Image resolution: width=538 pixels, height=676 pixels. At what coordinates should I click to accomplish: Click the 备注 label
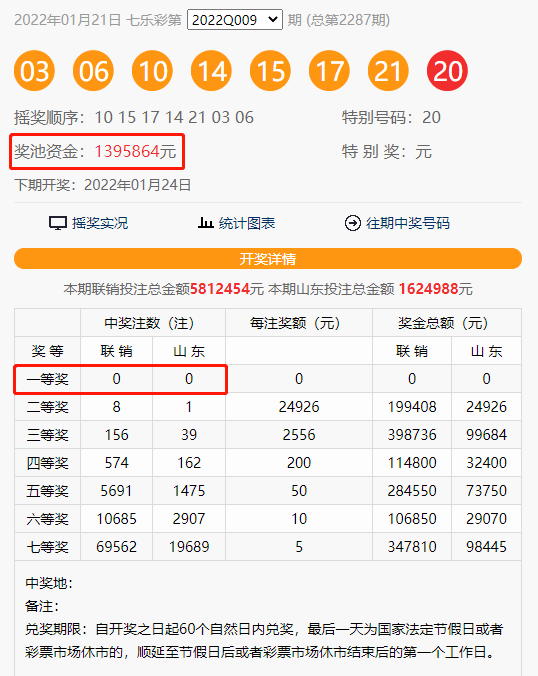pos(42,607)
